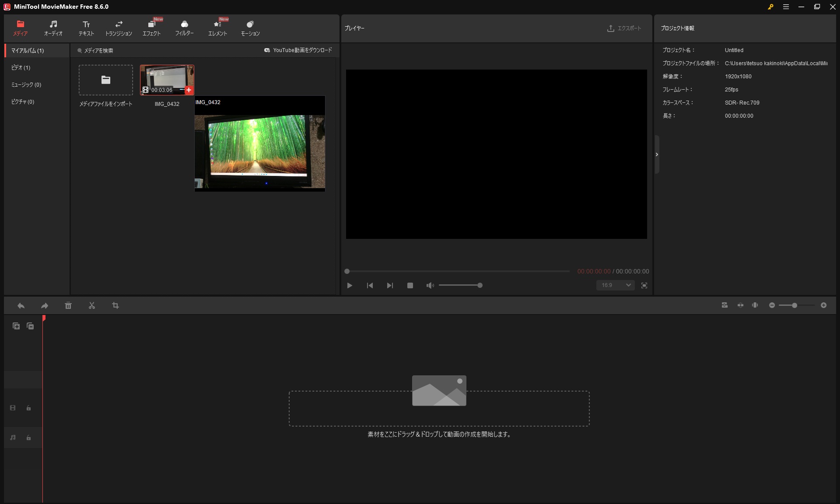The width and height of the screenshot is (840, 504).
Task: Add a new track
Action: coord(16,326)
